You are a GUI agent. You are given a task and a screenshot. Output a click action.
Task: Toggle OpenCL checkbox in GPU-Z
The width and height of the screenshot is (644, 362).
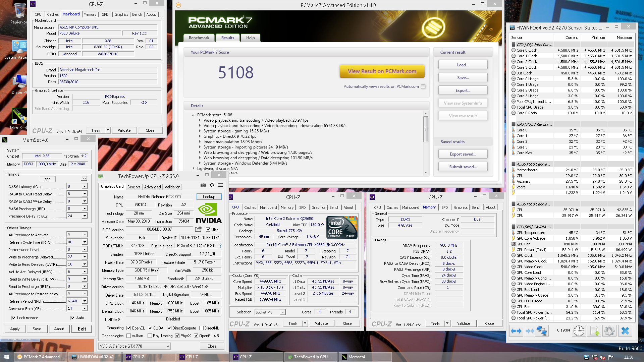(x=128, y=328)
